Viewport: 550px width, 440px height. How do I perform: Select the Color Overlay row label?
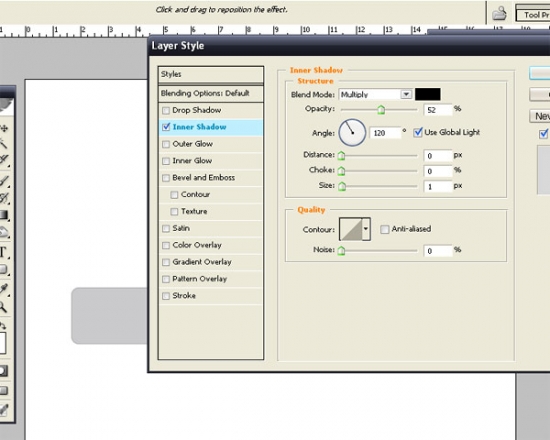pos(197,245)
